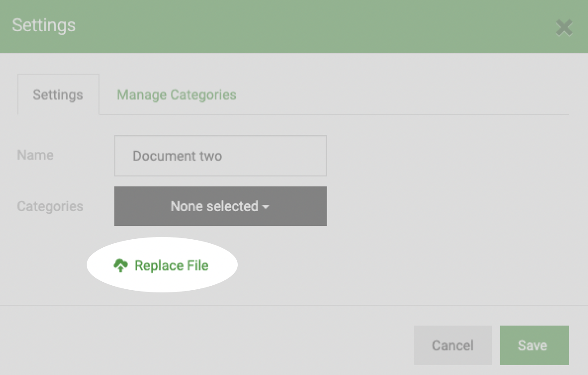Click the Categories field label
The width and height of the screenshot is (588, 375).
point(50,206)
